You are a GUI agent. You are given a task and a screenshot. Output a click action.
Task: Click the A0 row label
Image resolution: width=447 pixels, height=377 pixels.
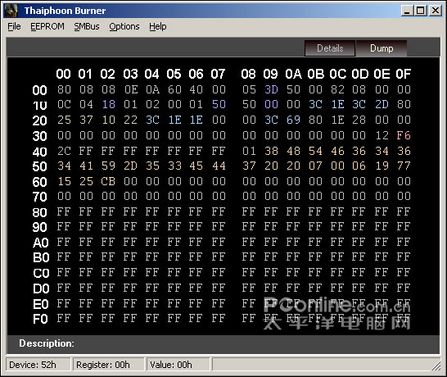(41, 243)
